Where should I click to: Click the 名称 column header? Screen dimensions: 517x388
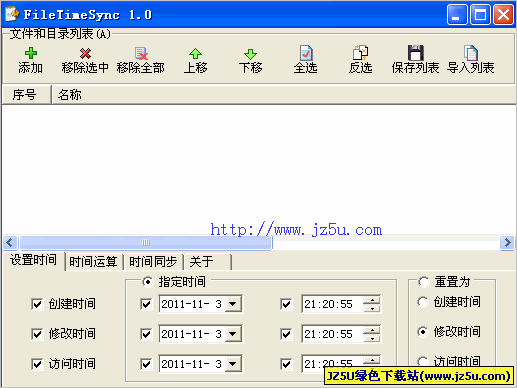283,95
